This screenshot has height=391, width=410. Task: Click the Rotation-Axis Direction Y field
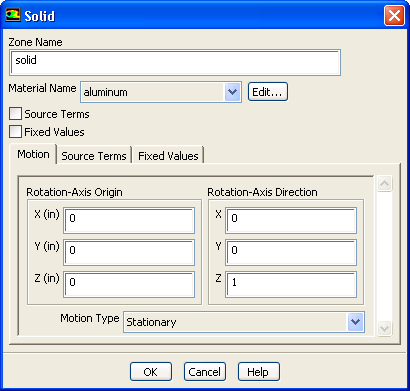(x=291, y=252)
